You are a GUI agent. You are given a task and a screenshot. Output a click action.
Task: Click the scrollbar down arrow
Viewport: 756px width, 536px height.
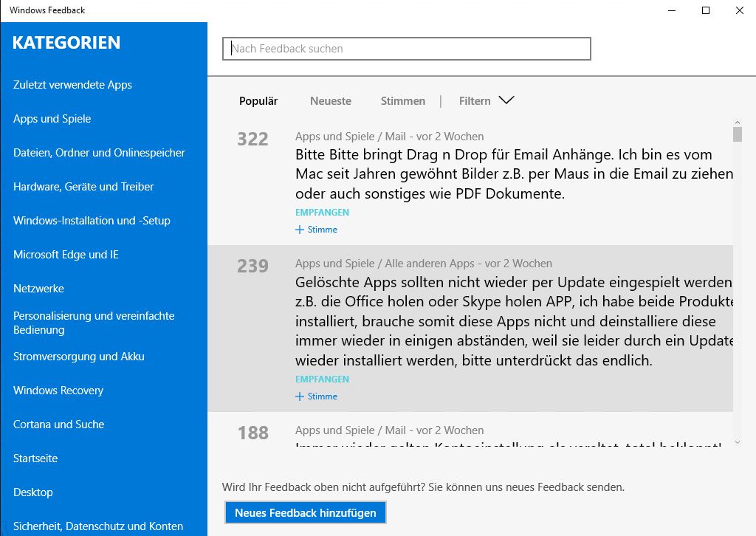pos(738,441)
